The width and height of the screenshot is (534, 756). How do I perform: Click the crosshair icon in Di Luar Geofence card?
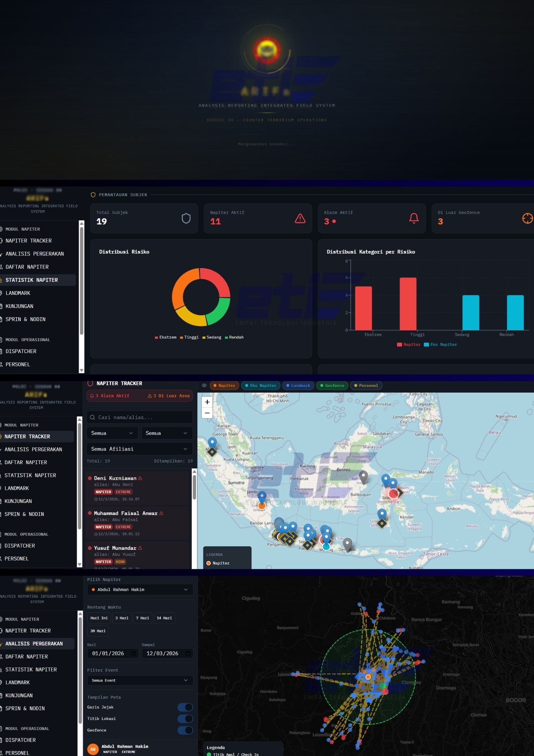pos(528,218)
